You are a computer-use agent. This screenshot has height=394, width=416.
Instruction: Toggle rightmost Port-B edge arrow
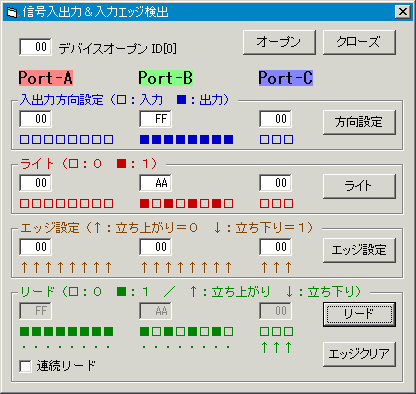click(x=228, y=267)
